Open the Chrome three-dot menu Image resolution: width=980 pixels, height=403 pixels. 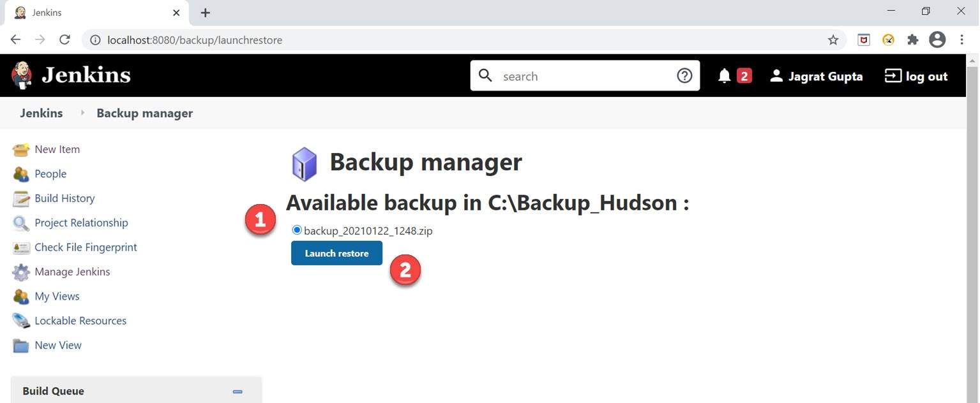[961, 40]
